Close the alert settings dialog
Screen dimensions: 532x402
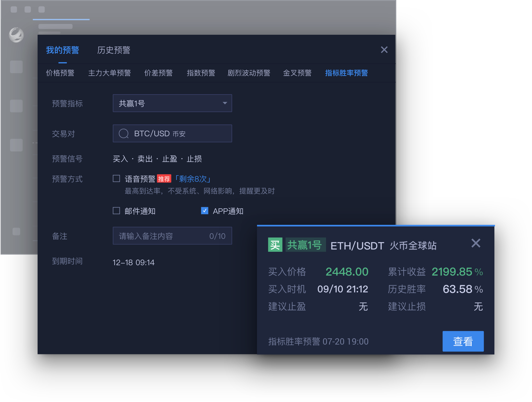pyautogui.click(x=384, y=50)
